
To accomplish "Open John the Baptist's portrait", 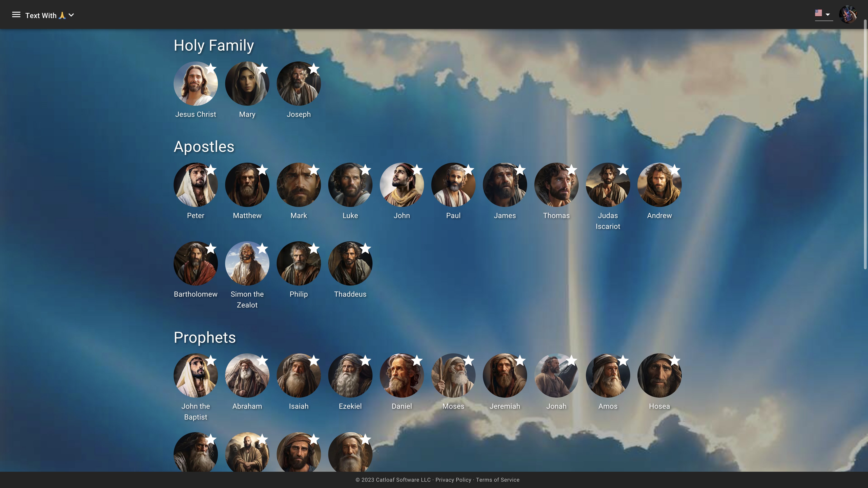I will pyautogui.click(x=196, y=376).
